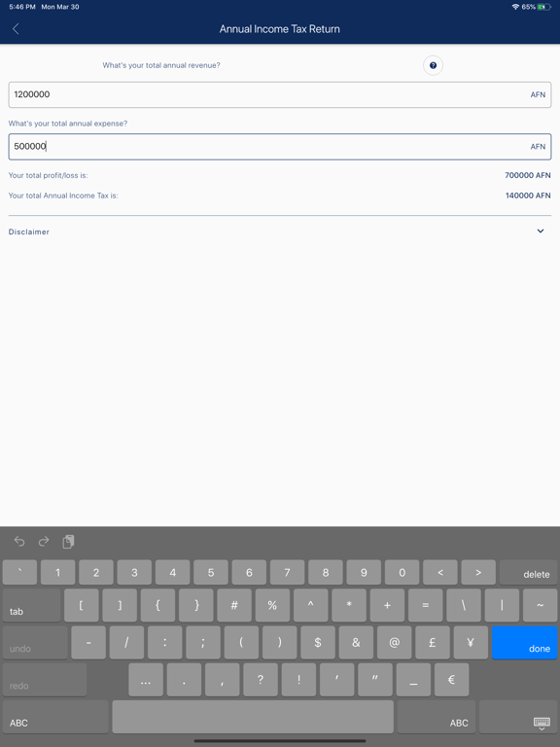Image resolution: width=560 pixels, height=747 pixels.
Task: Tap the 7 key
Action: point(287,572)
